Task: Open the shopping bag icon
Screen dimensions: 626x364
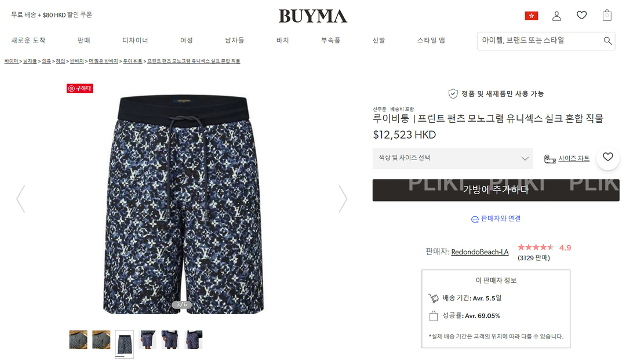Action: point(607,15)
